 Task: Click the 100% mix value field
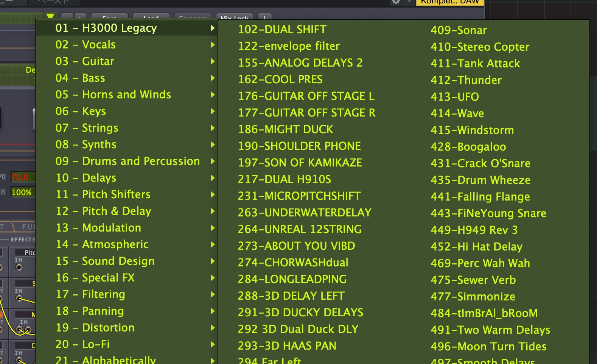22,192
